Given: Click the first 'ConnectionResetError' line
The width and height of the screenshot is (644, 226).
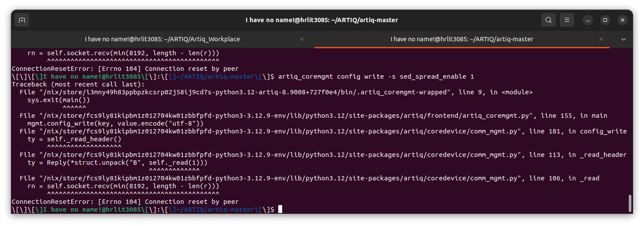Looking at the screenshot, I should pyautogui.click(x=125, y=69).
